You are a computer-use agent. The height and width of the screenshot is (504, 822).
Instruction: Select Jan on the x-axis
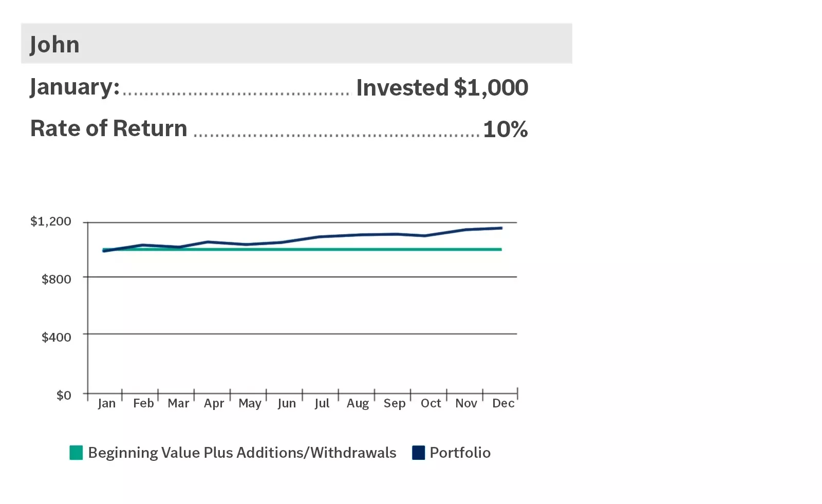[106, 403]
